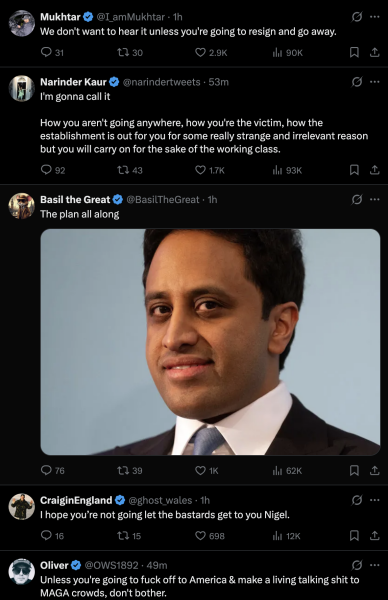Share Mukhtar's tweet via share icon
This screenshot has width=388, height=600.
[375, 52]
